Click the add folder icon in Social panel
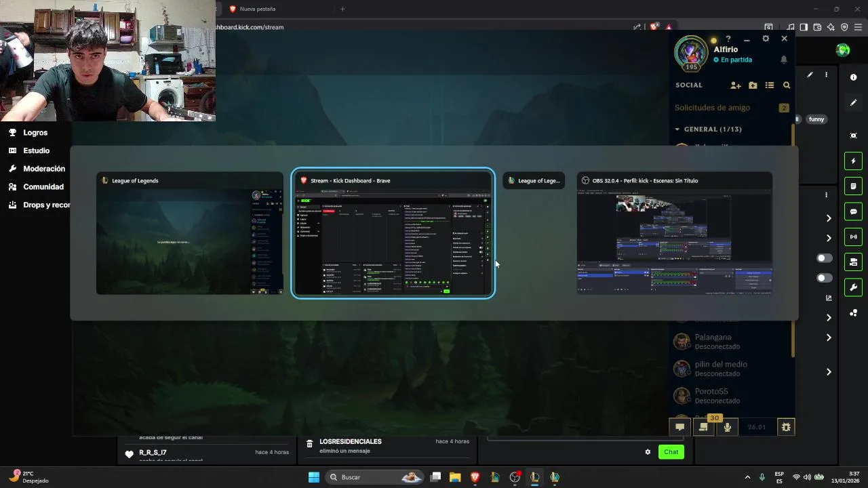Viewport: 868px width, 488px height. coord(753,85)
